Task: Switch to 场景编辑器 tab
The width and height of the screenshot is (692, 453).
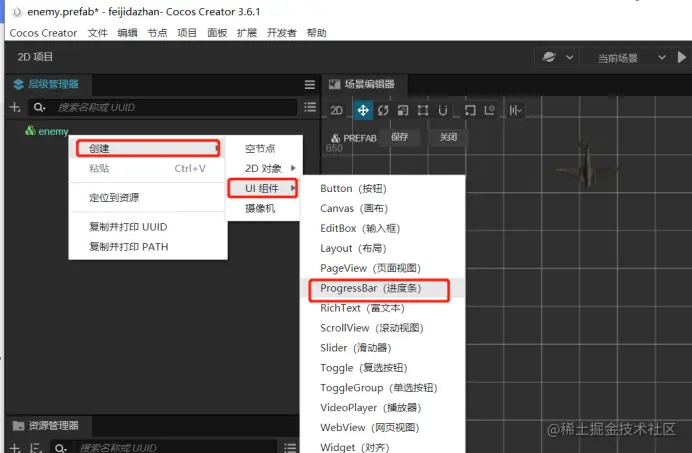Action: click(363, 84)
